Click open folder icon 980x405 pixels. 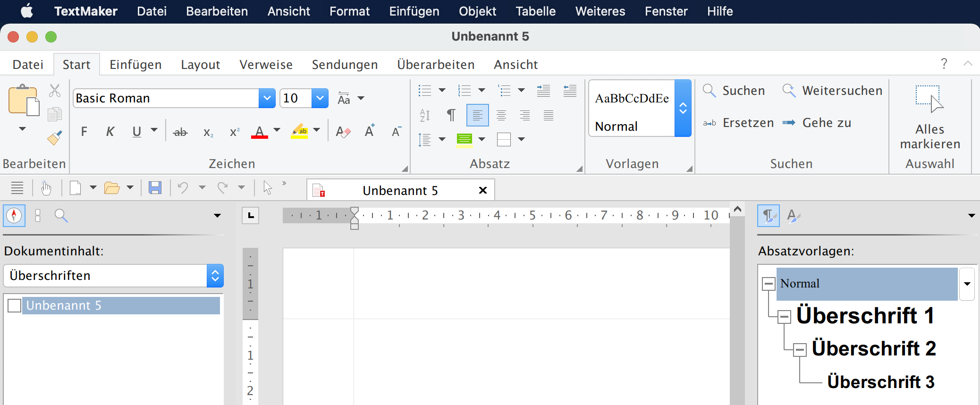(x=112, y=188)
